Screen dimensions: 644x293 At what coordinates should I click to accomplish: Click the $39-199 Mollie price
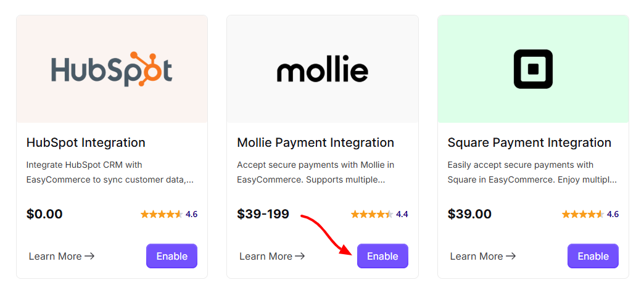[263, 214]
